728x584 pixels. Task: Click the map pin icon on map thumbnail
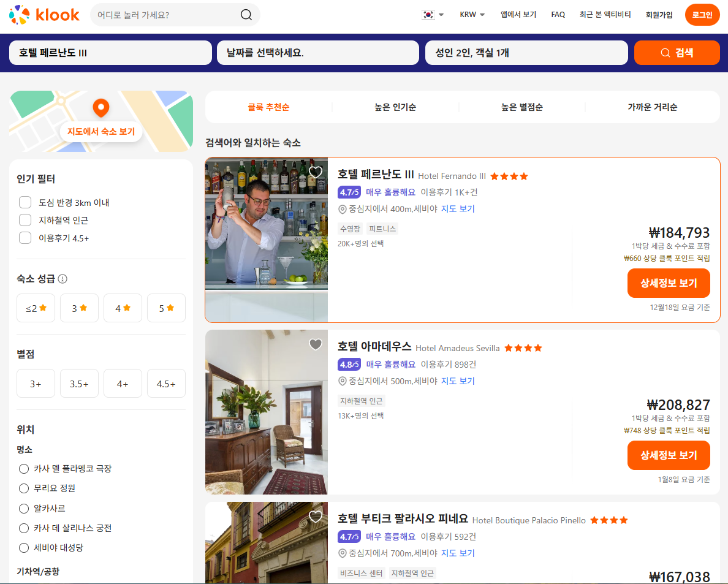pos(100,108)
